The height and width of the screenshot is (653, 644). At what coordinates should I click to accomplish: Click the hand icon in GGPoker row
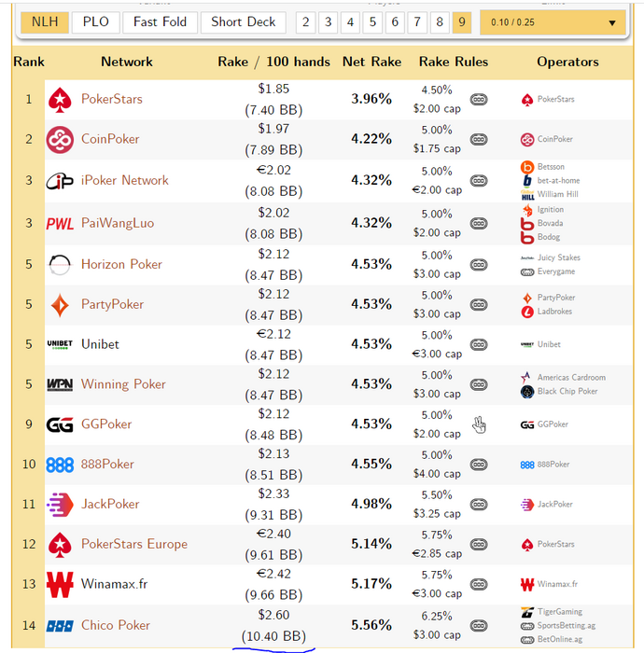pyautogui.click(x=479, y=425)
